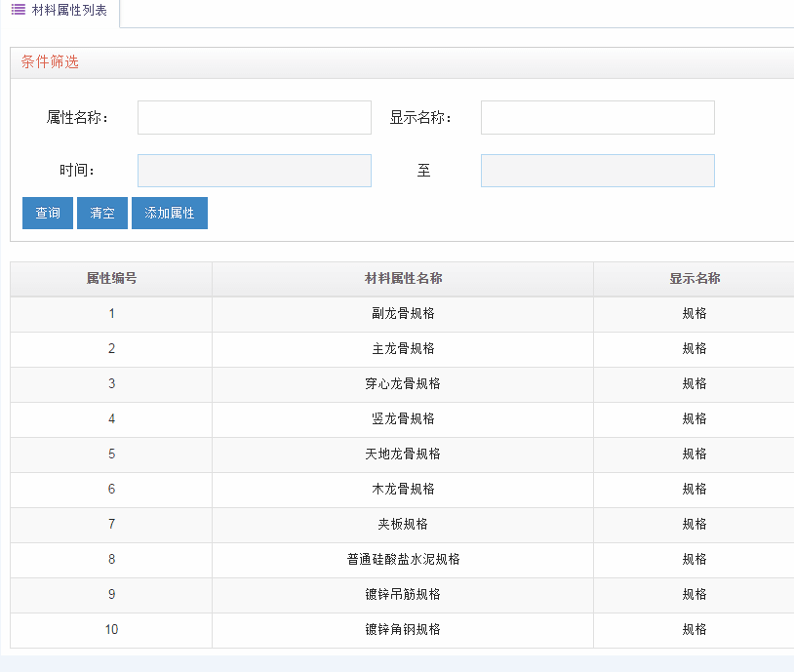The image size is (794, 672).
Task: Click the 添加属性 button
Action: [x=170, y=213]
